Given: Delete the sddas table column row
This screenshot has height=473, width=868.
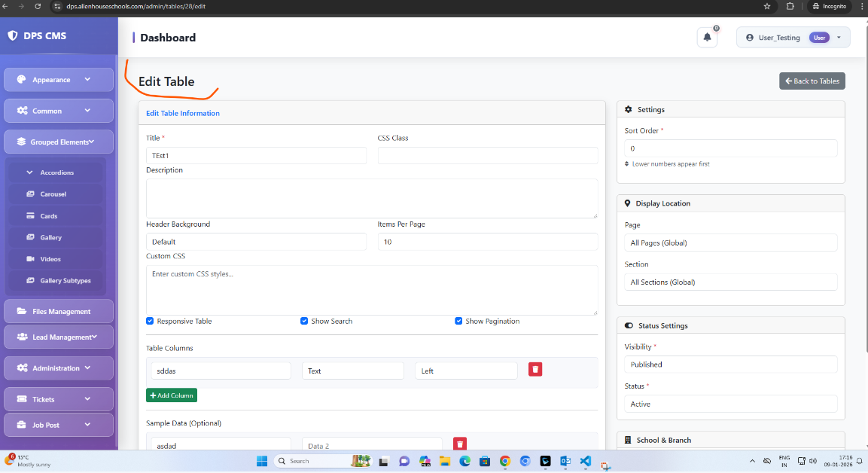Looking at the screenshot, I should click(535, 369).
